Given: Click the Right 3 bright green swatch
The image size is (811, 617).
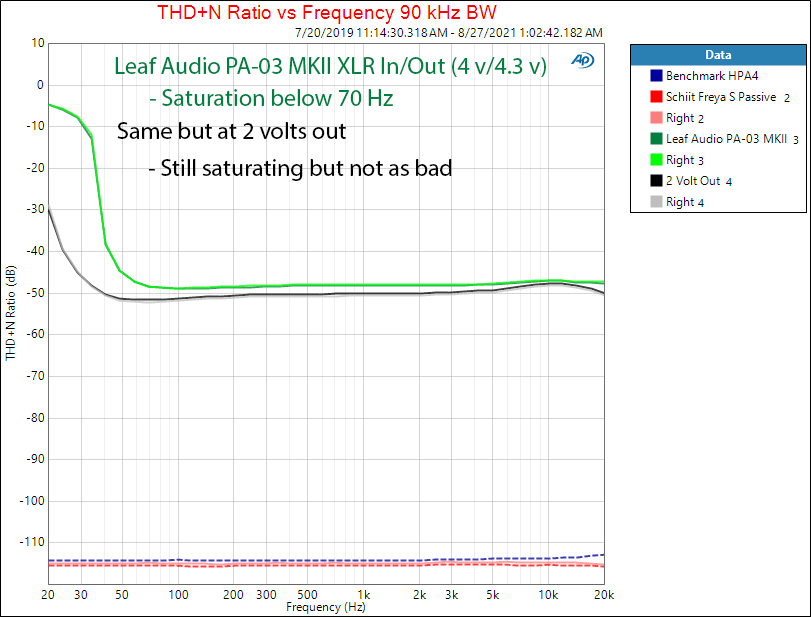Looking at the screenshot, I should (x=656, y=160).
